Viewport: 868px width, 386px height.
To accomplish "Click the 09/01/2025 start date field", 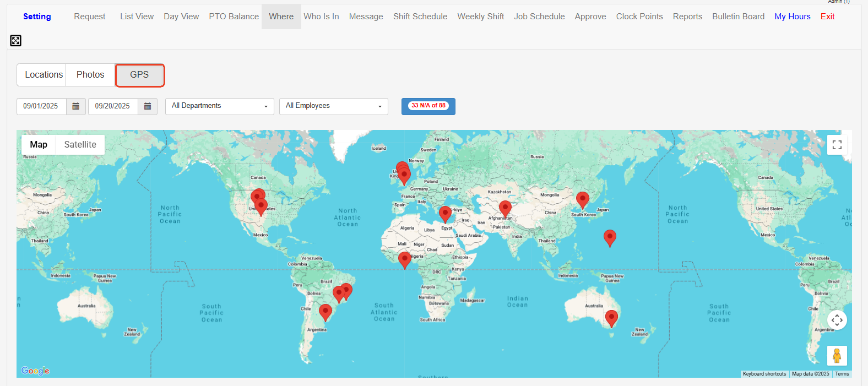I will (x=41, y=106).
